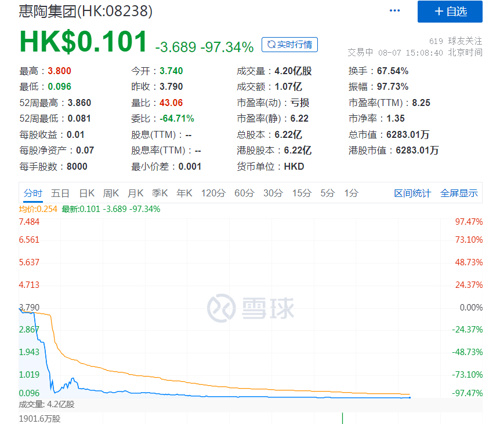Click the 成交额 value 1.07亿
500x424 pixels.
point(288,87)
